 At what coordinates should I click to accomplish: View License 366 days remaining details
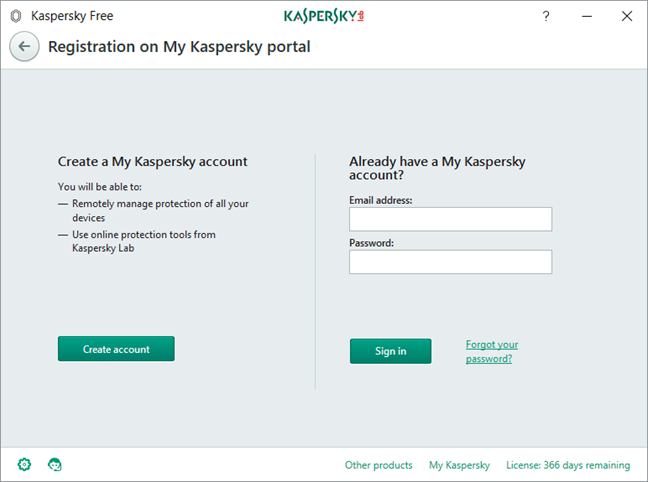tap(568, 465)
